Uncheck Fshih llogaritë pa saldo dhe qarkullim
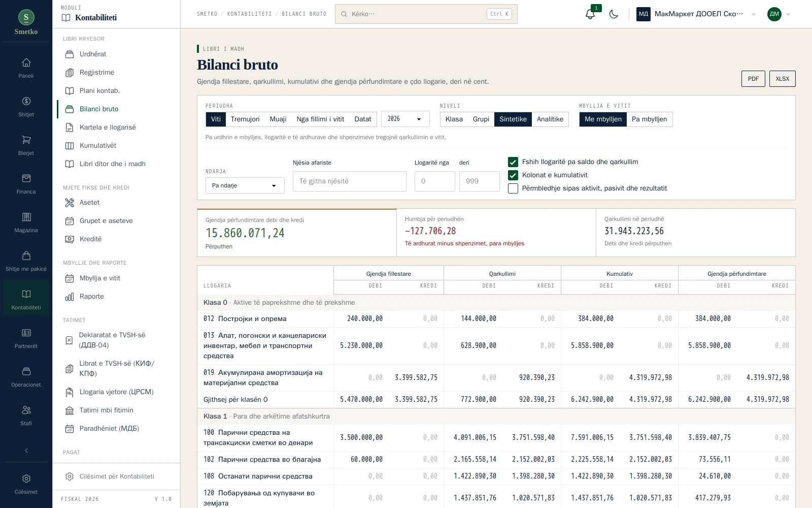The image size is (812, 508). point(513,162)
